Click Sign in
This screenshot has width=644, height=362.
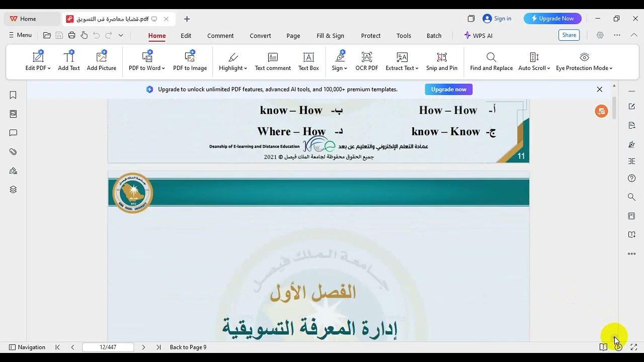497,19
